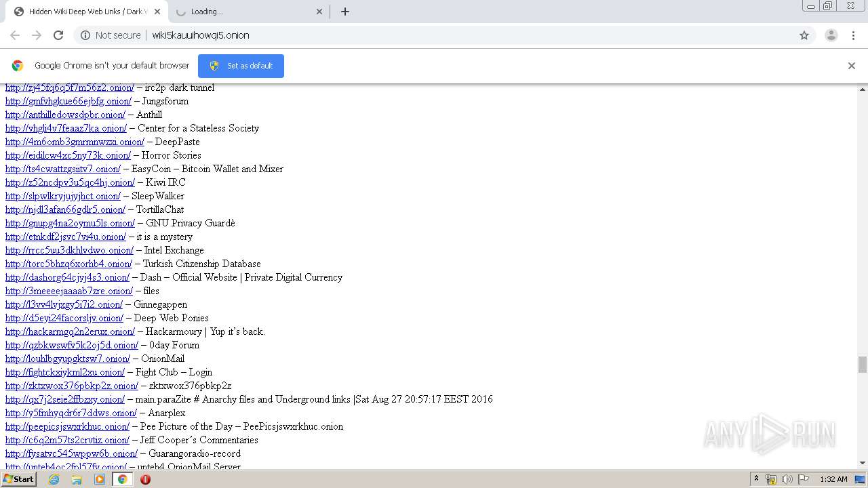This screenshot has width=868, height=488.
Task: Close the Hidden Wiki tab
Action: click(x=157, y=12)
